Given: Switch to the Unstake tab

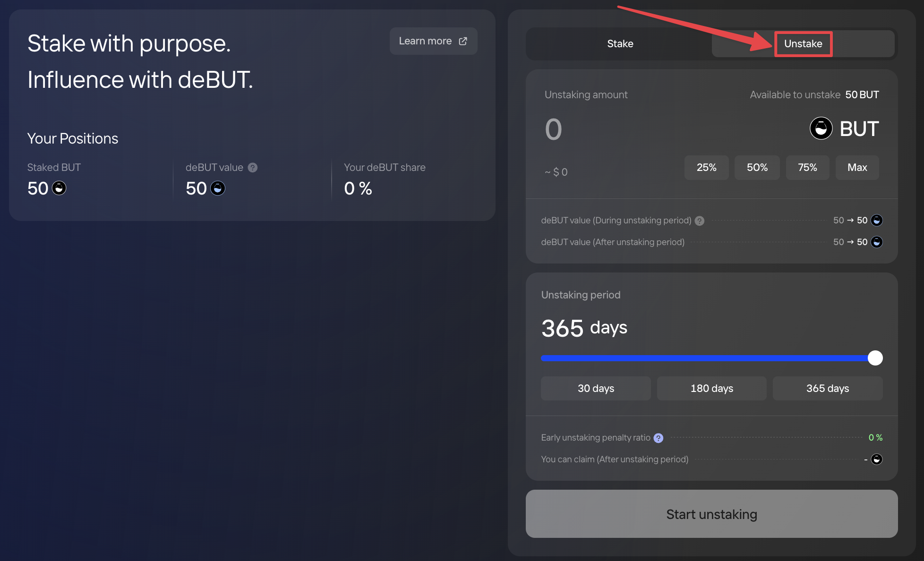Looking at the screenshot, I should [x=803, y=44].
